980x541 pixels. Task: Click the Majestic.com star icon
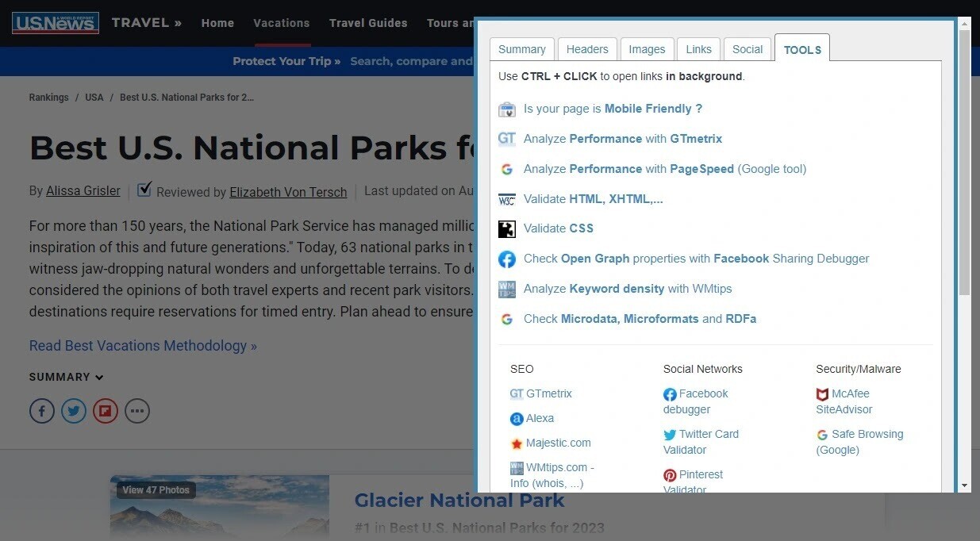[x=517, y=443]
